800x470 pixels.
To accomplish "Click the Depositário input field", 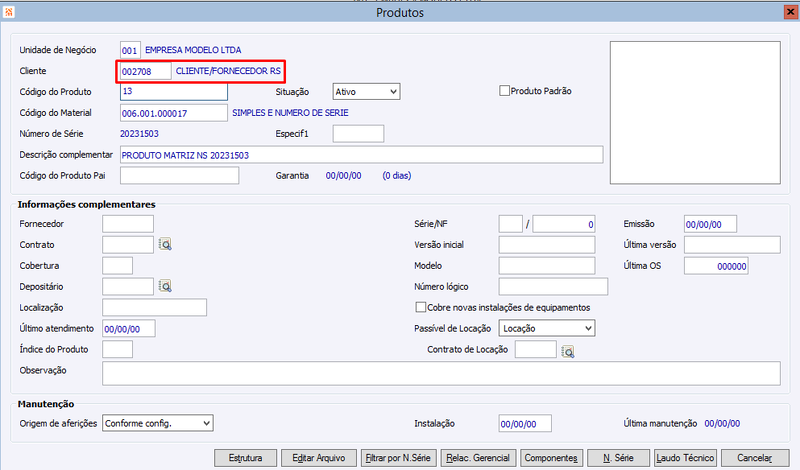I will pos(128,287).
